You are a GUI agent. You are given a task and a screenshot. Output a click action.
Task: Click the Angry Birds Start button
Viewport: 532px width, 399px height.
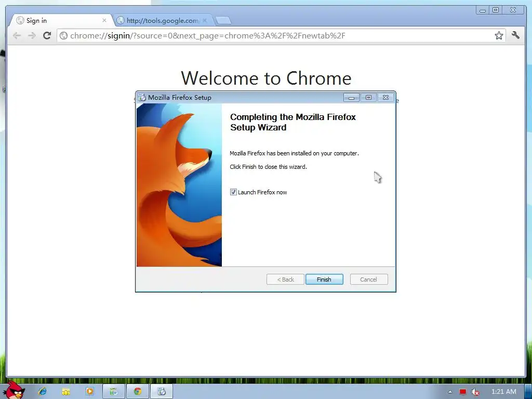[x=14, y=390]
